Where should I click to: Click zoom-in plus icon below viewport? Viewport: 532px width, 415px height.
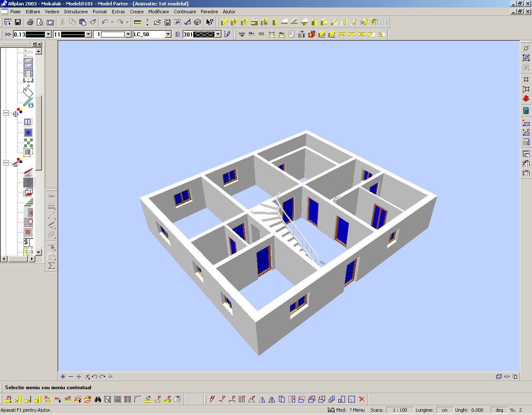[x=79, y=377]
